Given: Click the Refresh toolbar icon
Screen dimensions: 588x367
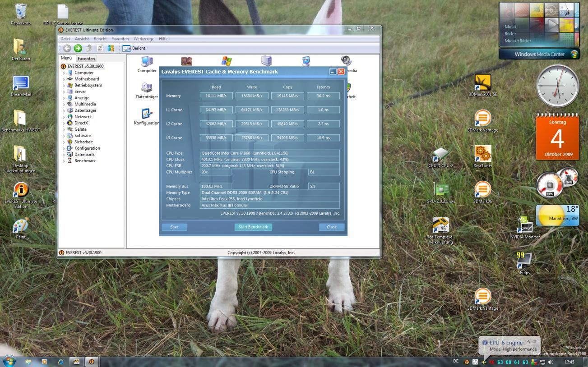Looking at the screenshot, I should pos(100,48).
